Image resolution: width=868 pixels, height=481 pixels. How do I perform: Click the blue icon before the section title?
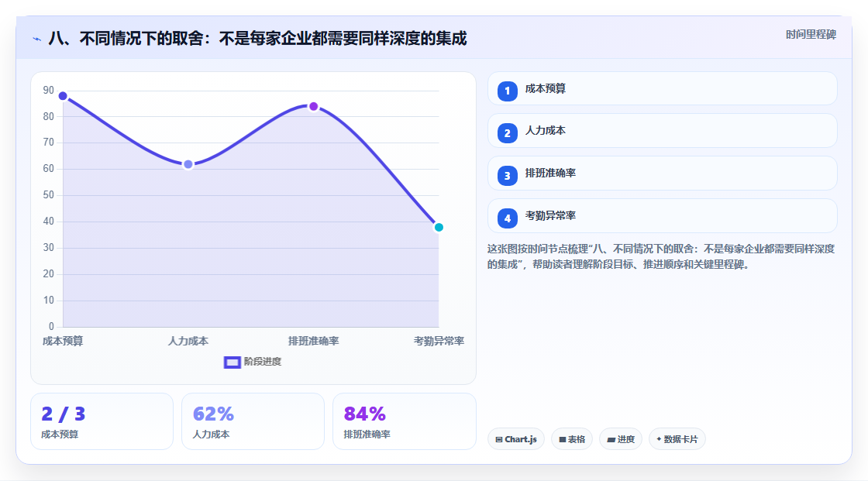[37, 39]
